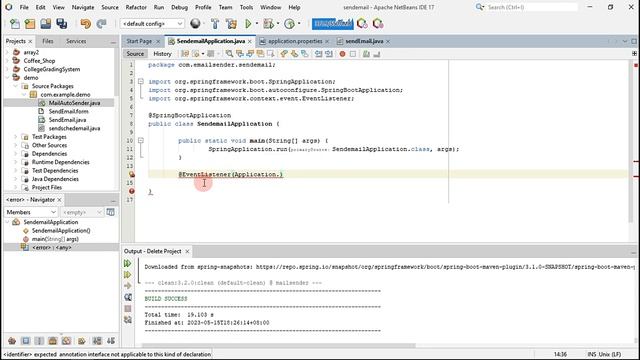This screenshot has width=640, height=360.
Task: Open the Run Project dropdown arrow
Action: point(257,24)
